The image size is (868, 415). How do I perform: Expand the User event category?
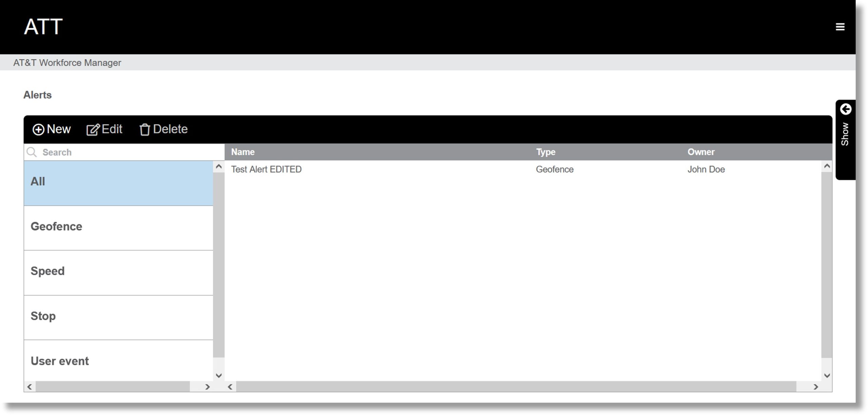(118, 361)
